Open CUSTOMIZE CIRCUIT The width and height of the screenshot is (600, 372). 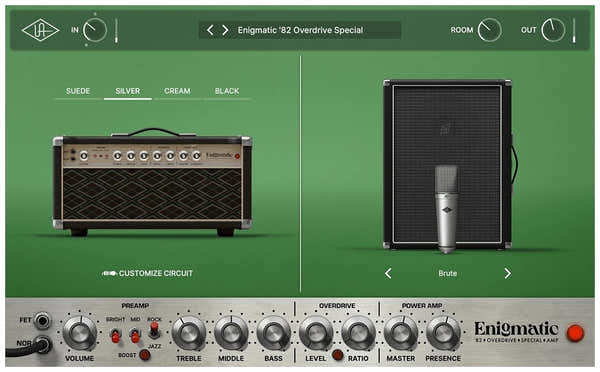[x=148, y=273]
